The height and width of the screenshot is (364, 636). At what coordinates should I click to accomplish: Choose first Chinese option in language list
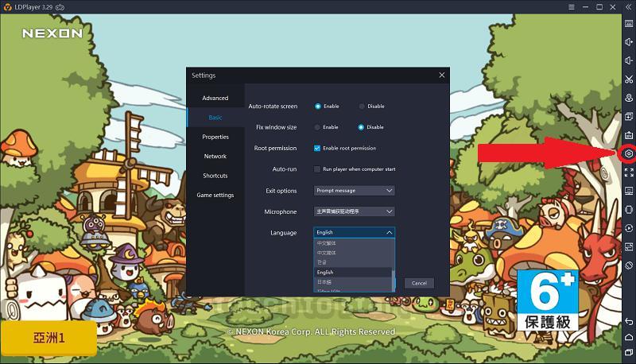coord(352,243)
